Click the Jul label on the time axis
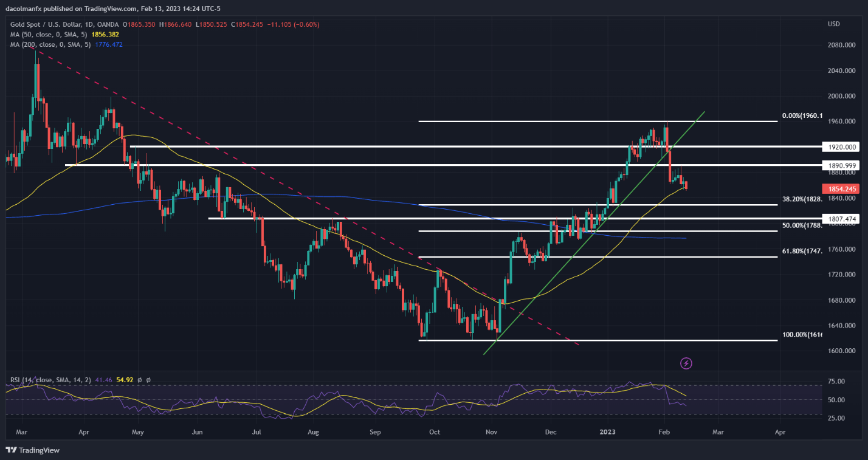 click(x=257, y=432)
